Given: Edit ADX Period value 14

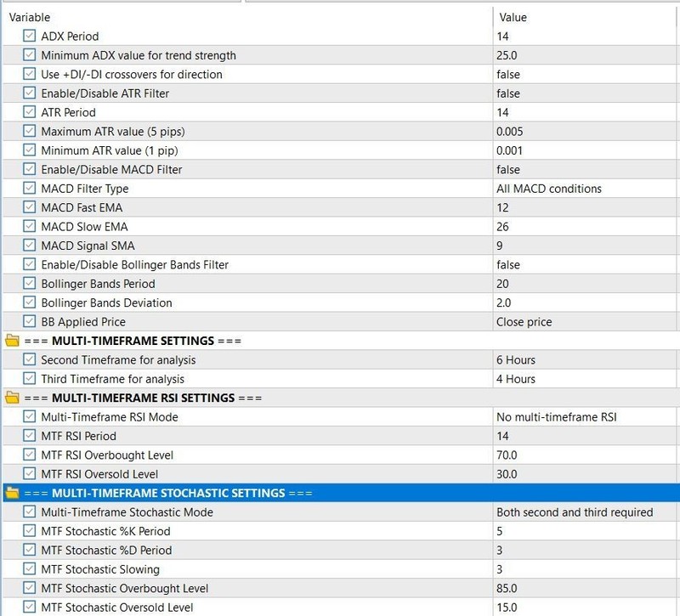Looking at the screenshot, I should coord(586,36).
